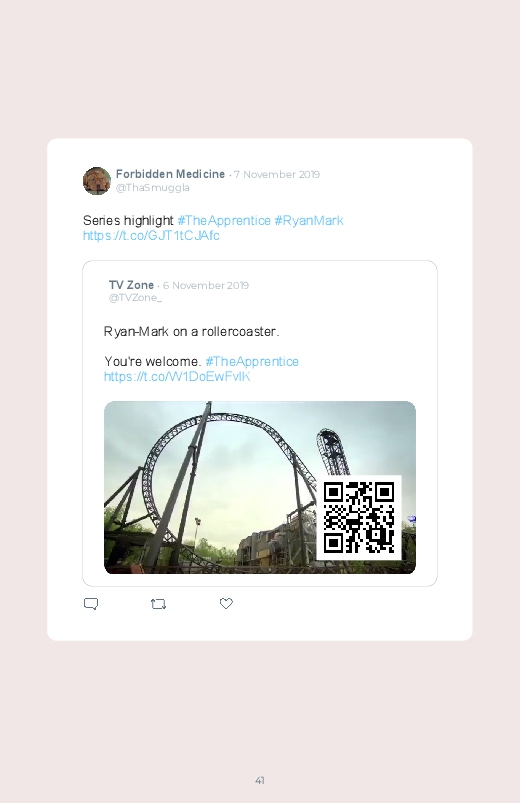Click the QR code on the image
The width and height of the screenshot is (520, 803).
(x=359, y=518)
